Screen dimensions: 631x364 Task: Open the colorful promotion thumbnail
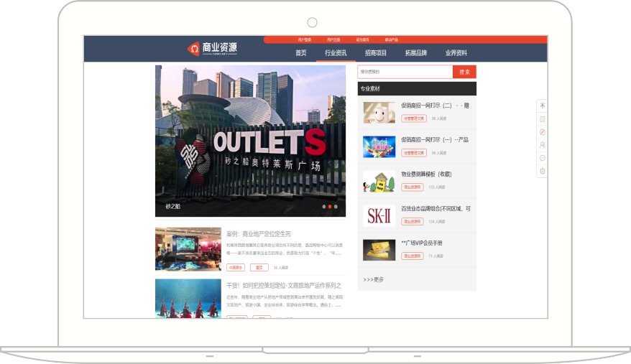click(379, 146)
